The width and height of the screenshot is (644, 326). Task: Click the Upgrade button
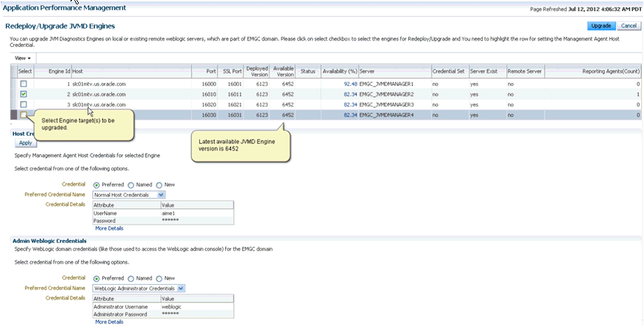(601, 26)
